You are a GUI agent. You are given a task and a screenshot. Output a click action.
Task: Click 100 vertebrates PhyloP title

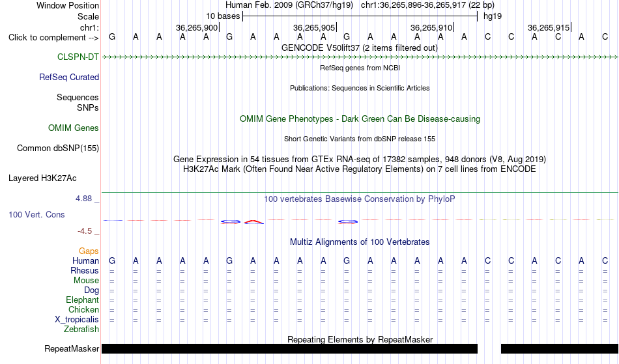pos(360,199)
